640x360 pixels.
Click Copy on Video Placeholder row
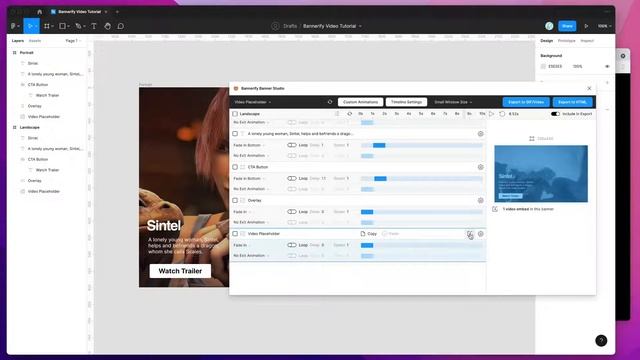click(369, 234)
